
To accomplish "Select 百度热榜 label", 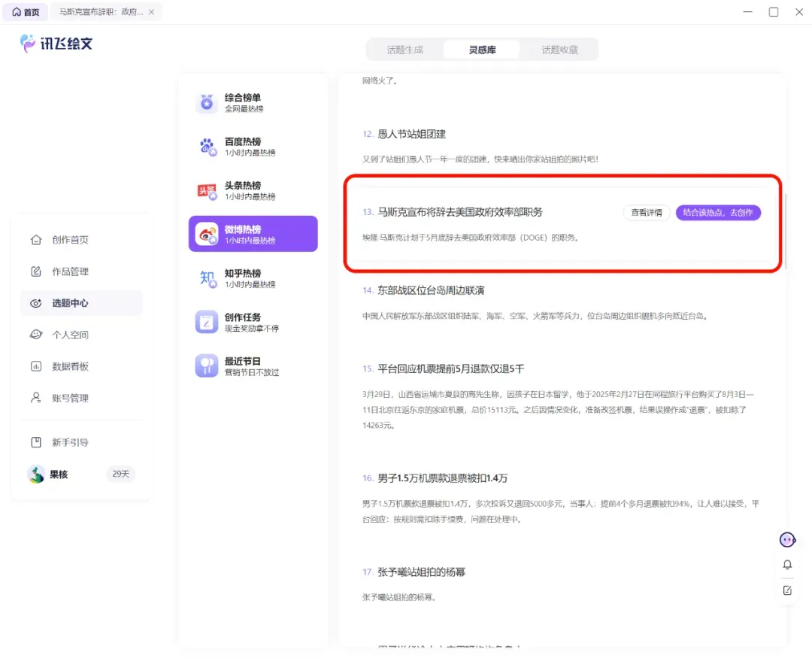I will tap(242, 142).
